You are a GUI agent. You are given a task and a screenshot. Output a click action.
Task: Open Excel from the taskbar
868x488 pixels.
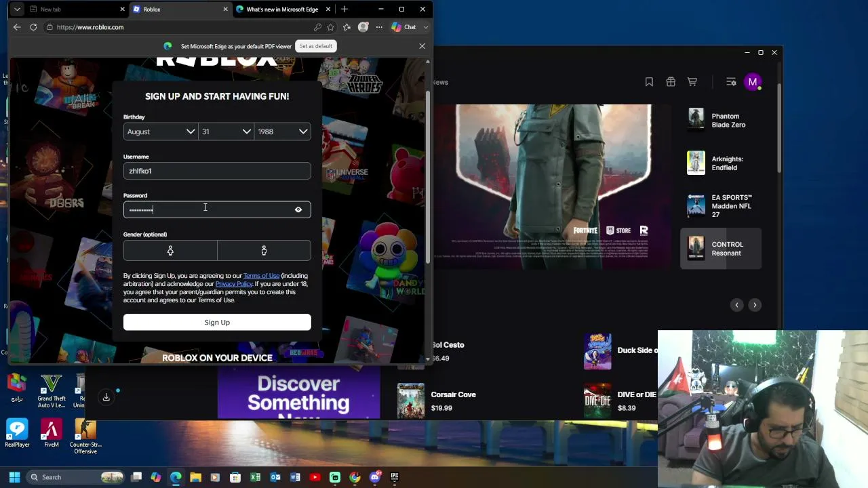click(255, 477)
